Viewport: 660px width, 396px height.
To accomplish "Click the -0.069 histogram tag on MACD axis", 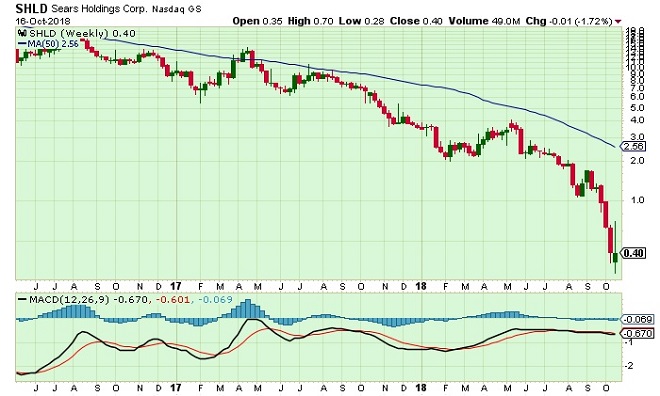I will tap(638, 319).
